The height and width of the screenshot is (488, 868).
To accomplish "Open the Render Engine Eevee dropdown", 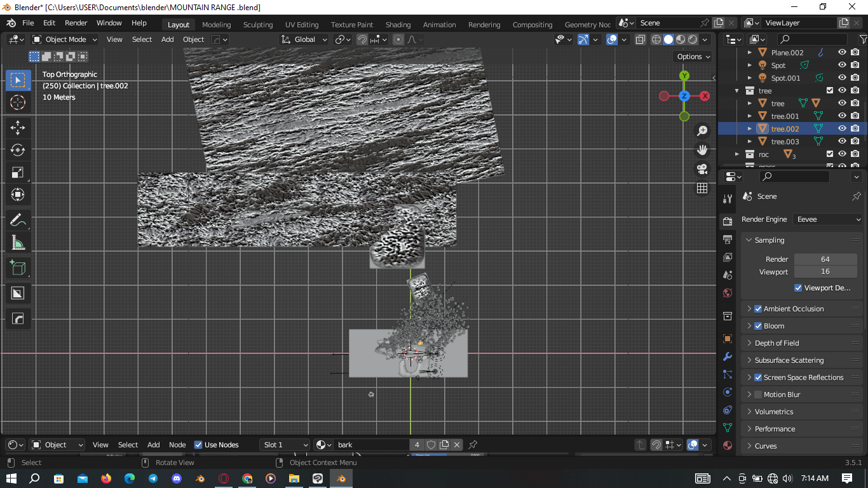I will 829,219.
